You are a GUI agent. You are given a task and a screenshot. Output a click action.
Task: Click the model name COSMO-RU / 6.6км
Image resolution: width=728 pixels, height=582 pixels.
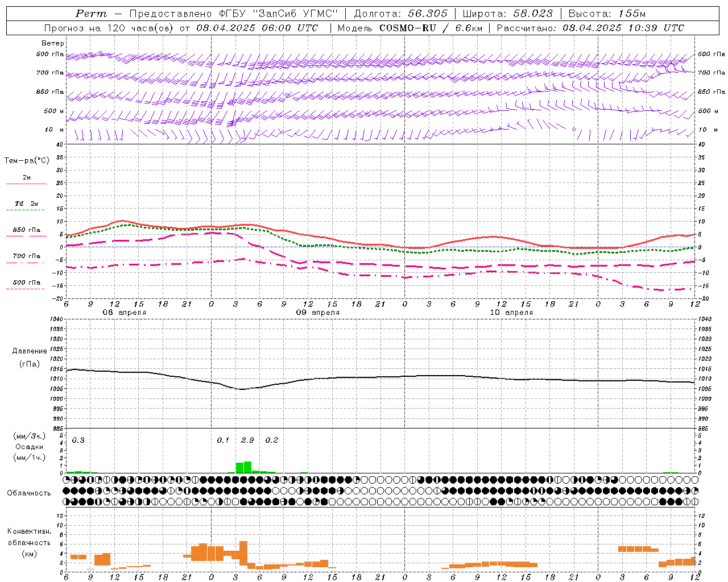[x=431, y=28]
